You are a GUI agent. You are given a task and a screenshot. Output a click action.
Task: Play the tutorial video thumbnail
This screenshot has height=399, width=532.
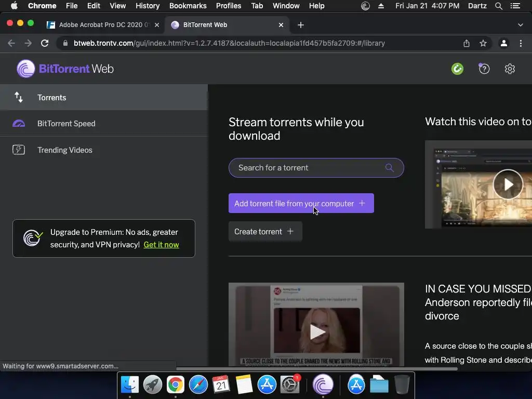coord(508,184)
